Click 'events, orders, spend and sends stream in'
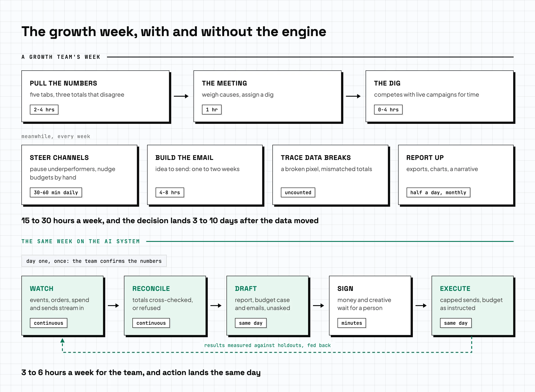Viewport: 535px width, 392px height. pyautogui.click(x=60, y=304)
